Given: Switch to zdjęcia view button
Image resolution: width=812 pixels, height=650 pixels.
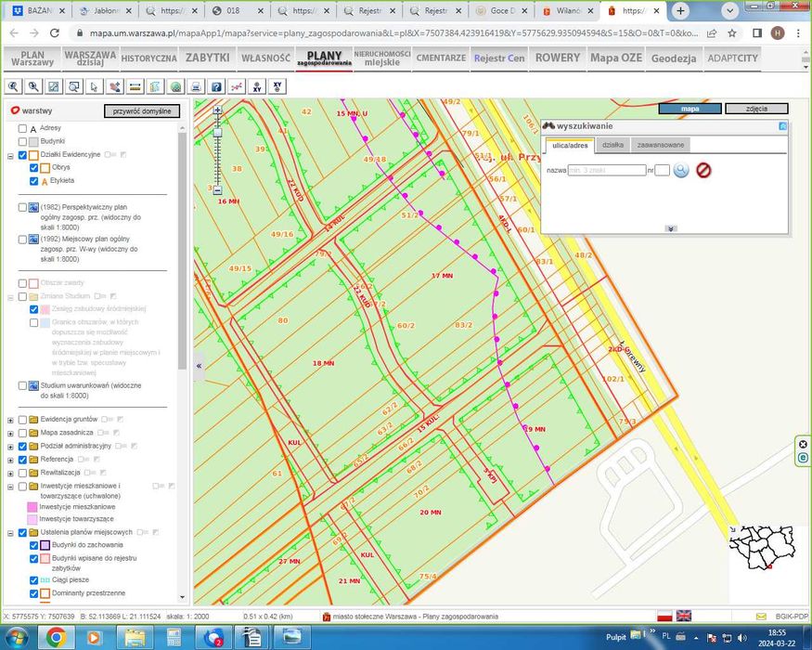Looking at the screenshot, I should 756,109.
